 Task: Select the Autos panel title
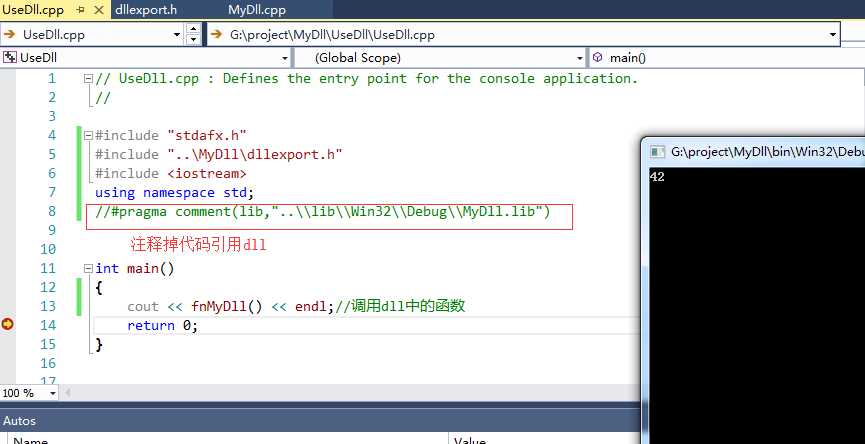(x=19, y=421)
